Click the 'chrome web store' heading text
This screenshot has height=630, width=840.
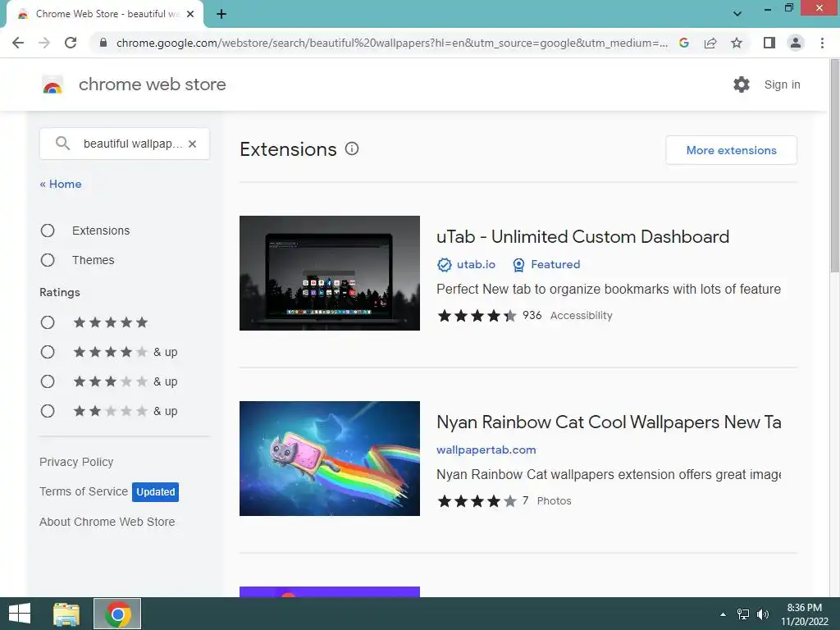pyautogui.click(x=152, y=84)
